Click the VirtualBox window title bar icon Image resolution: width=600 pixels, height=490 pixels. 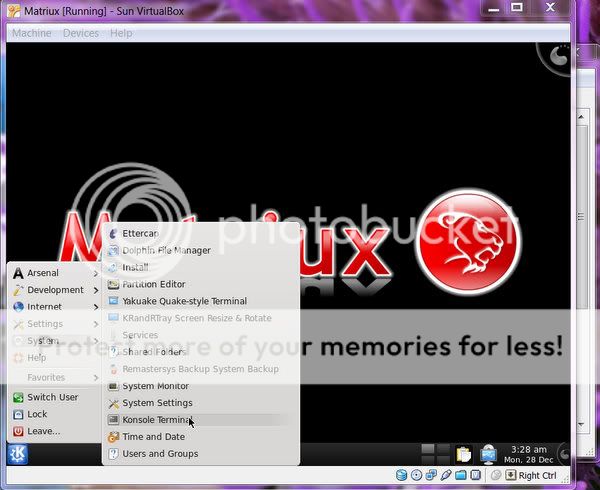(x=14, y=10)
